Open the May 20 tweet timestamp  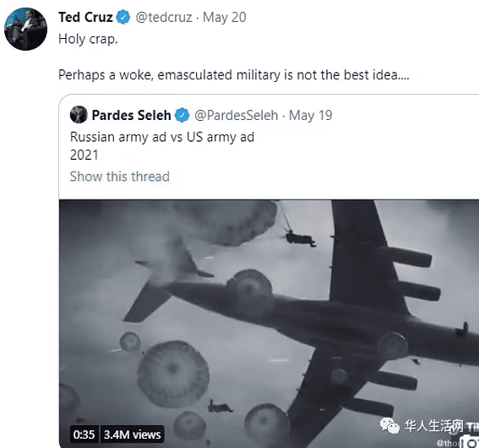pos(225,18)
